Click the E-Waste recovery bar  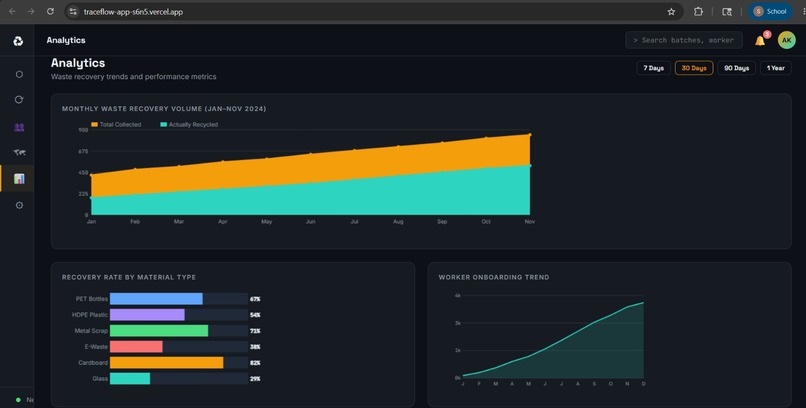point(136,346)
